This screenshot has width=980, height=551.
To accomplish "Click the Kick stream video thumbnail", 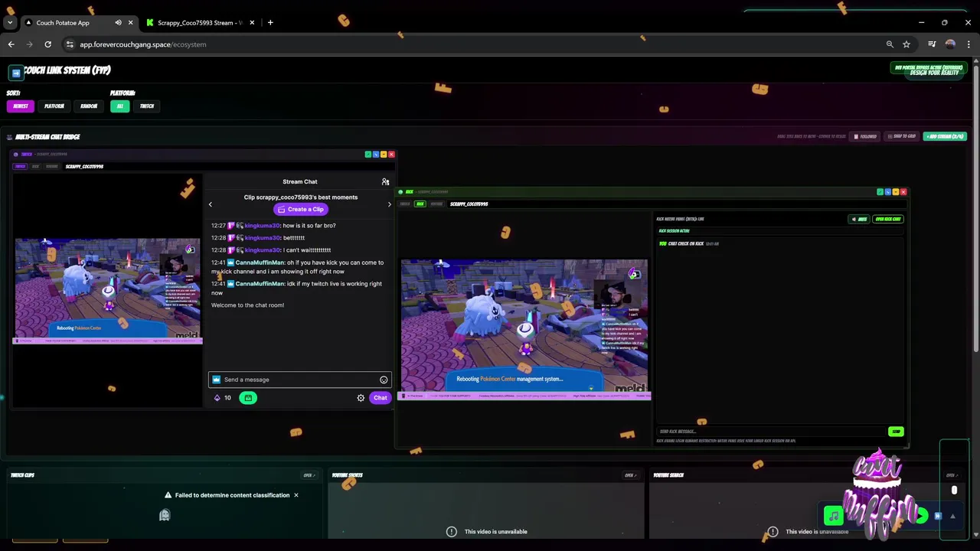I will (x=524, y=329).
